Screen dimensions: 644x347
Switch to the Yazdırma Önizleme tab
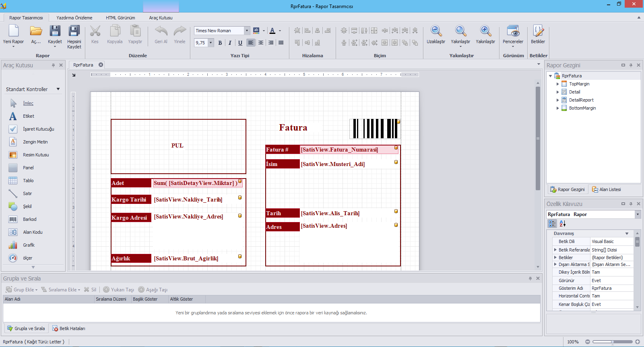(x=74, y=18)
